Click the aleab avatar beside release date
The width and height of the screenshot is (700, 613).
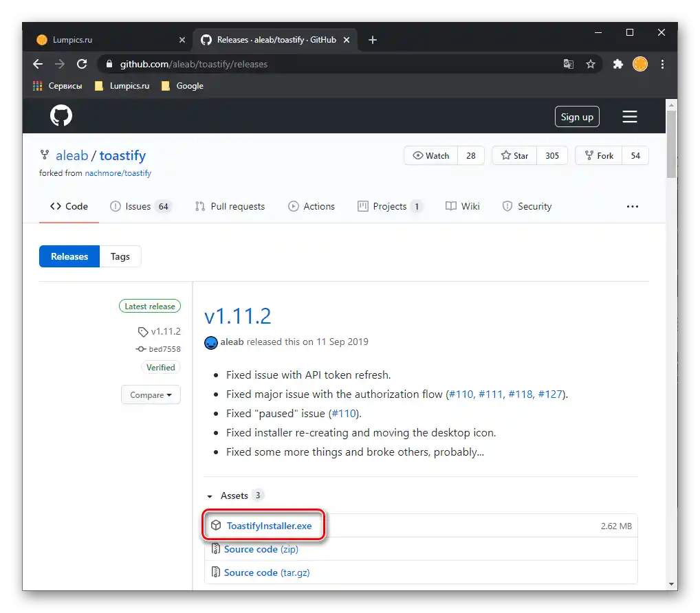click(x=210, y=343)
